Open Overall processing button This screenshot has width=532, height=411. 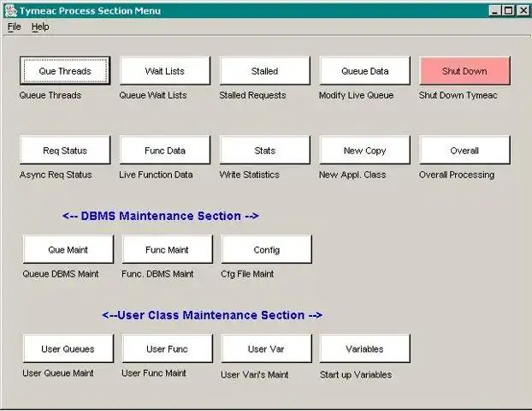(464, 150)
